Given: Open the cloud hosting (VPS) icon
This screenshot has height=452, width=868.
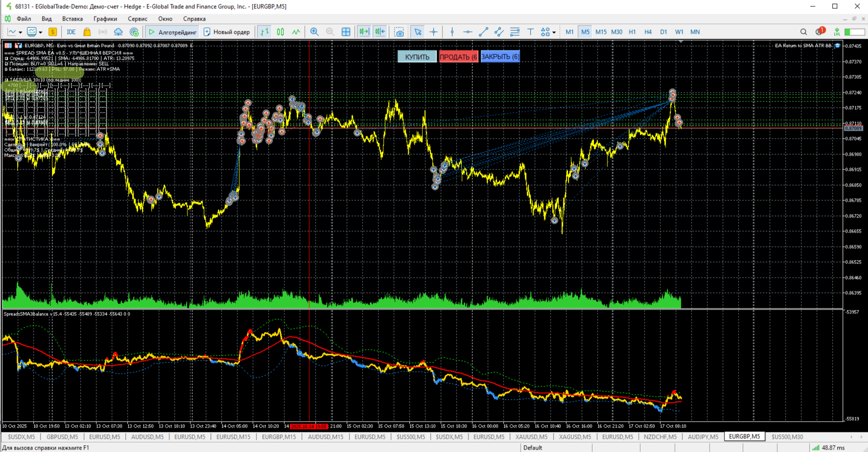Looking at the screenshot, I should coord(118,32).
